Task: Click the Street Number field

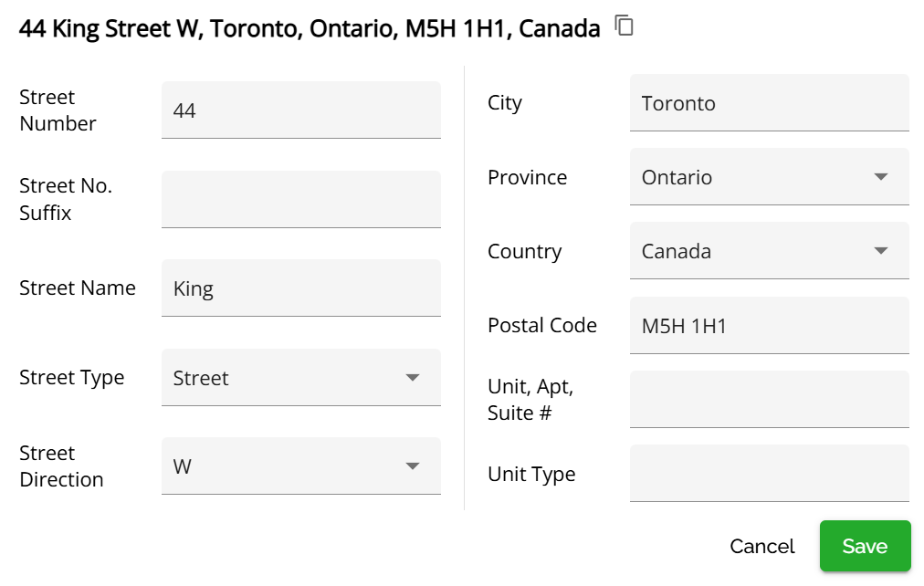Action: tap(300, 110)
